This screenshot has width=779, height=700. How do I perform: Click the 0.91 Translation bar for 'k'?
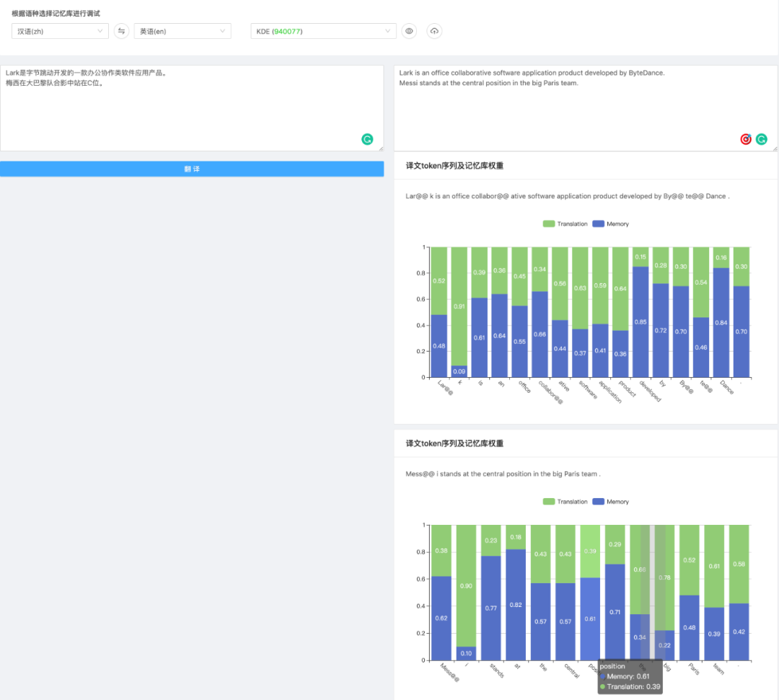(459, 306)
